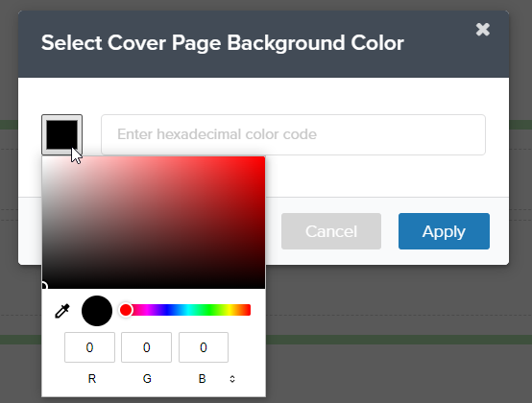532x403 pixels.
Task: Choose white in the saturation area corner
Action: click(x=43, y=158)
